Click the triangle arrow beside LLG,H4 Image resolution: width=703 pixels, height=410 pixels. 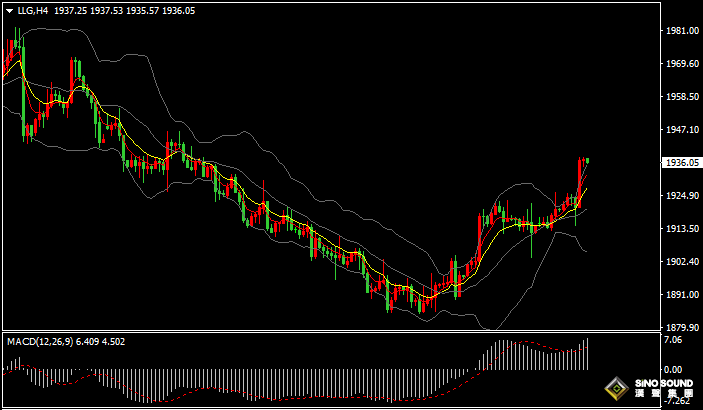click(9, 9)
